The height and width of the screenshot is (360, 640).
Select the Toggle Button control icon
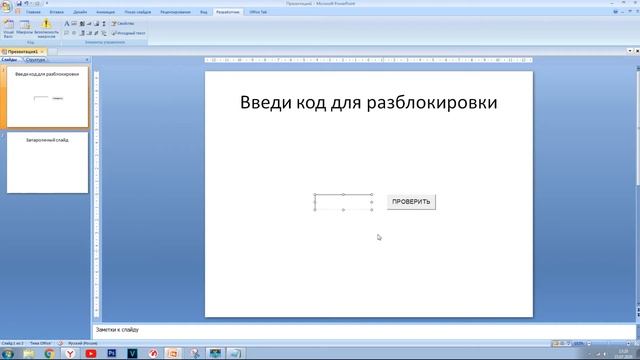tap(96, 33)
